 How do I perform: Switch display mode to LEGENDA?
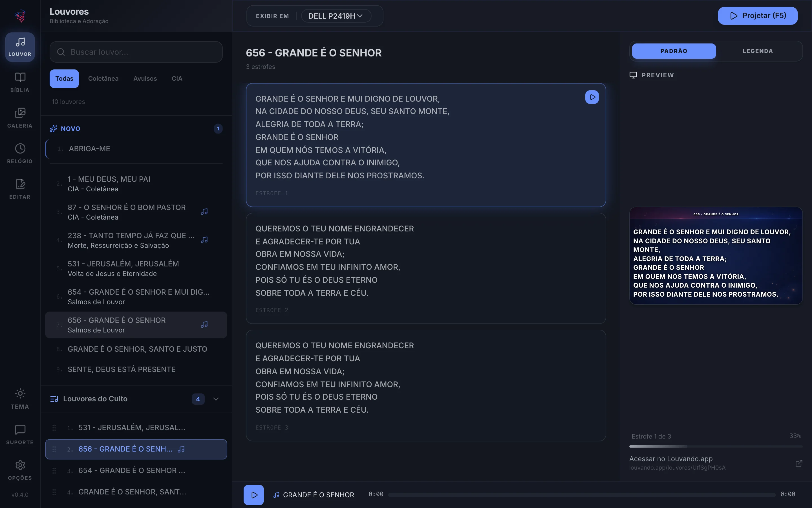point(758,51)
